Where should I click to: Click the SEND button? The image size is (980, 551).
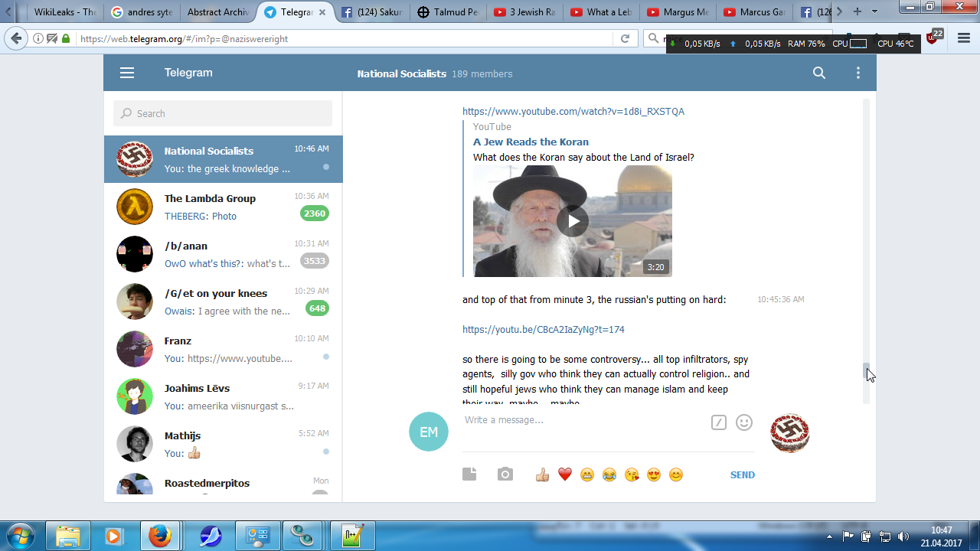pos(743,475)
